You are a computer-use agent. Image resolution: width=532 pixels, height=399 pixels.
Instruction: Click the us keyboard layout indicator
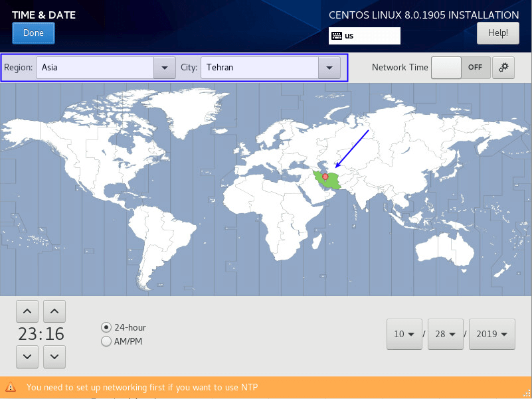click(365, 36)
